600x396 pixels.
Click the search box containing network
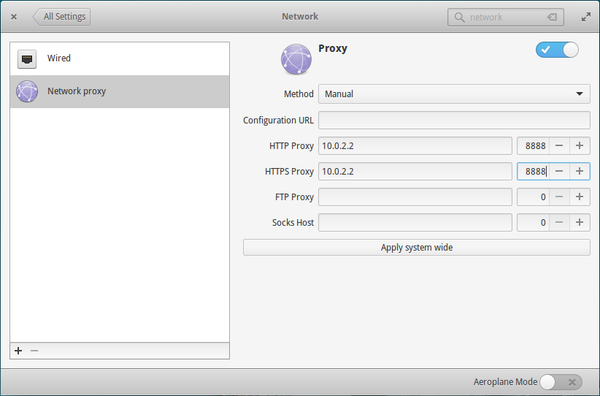click(505, 17)
